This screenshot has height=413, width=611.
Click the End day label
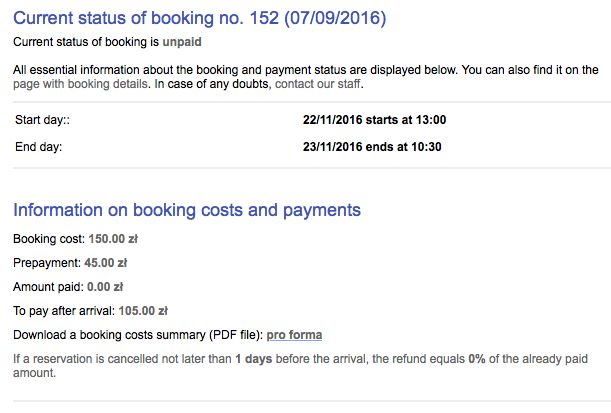(39, 147)
